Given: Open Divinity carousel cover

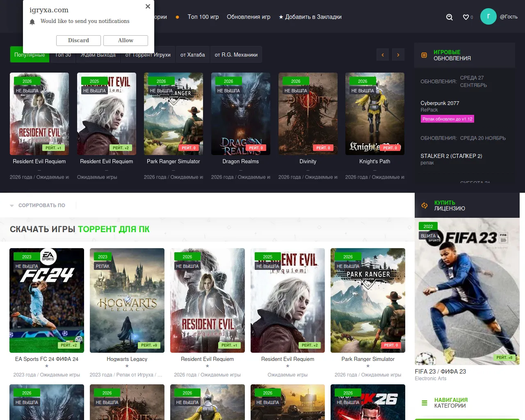Looking at the screenshot, I should [x=308, y=114].
